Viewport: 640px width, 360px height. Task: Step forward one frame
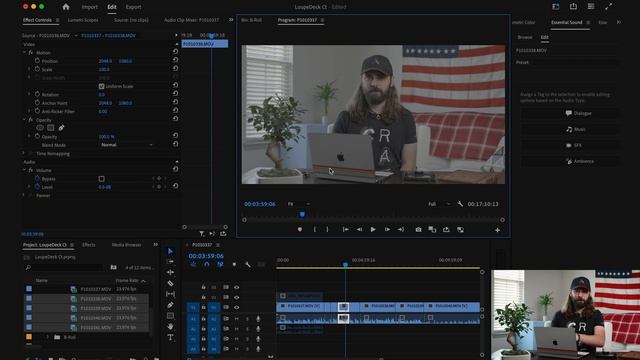(387, 230)
